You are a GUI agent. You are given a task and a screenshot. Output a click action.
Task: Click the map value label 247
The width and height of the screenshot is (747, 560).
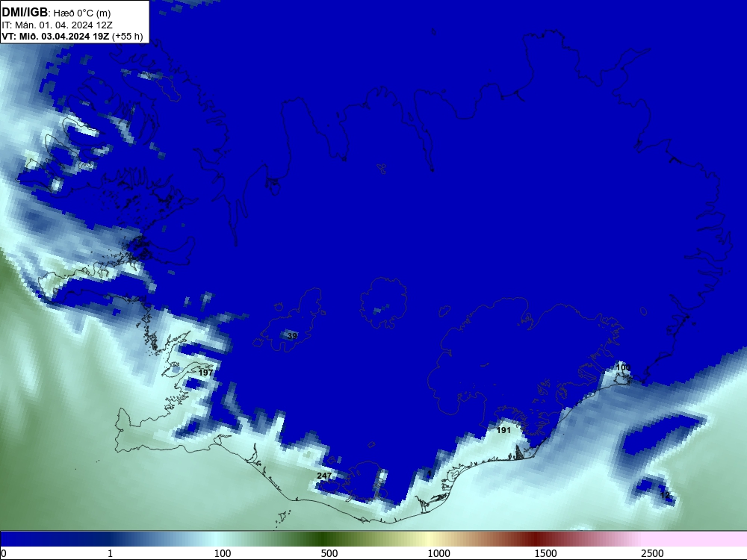click(x=324, y=476)
